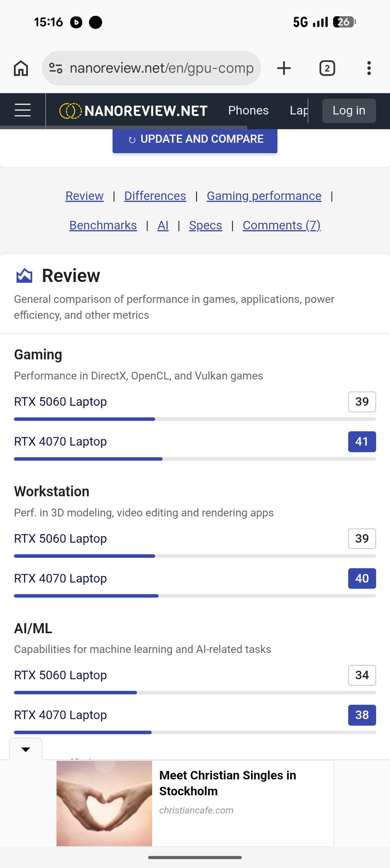
Task: Click the Gaming RTX 5060 progress bar
Action: (195, 419)
